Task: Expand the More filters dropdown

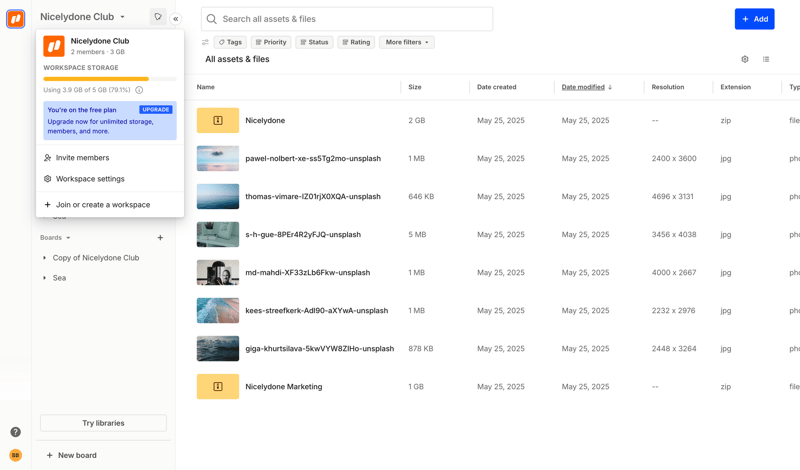Action: (x=407, y=42)
